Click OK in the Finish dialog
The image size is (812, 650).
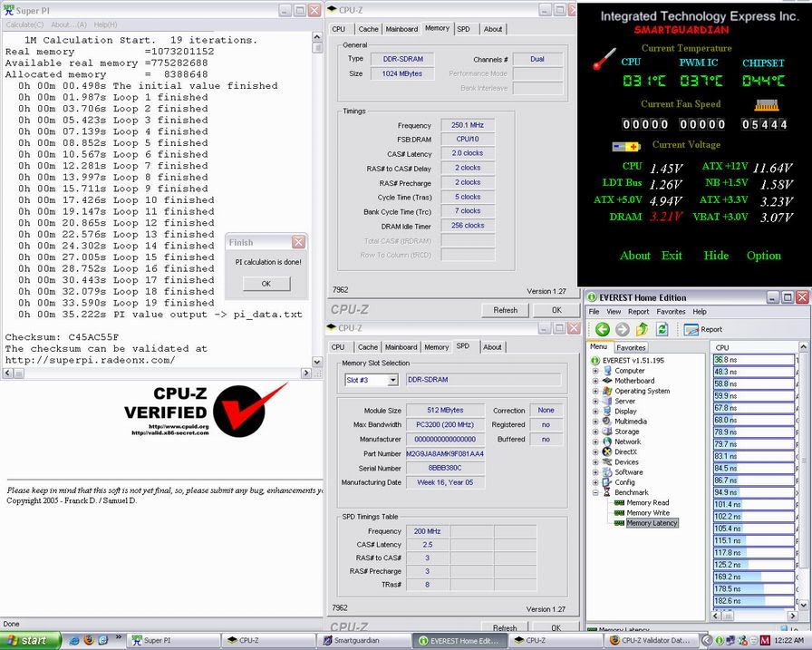(x=266, y=284)
